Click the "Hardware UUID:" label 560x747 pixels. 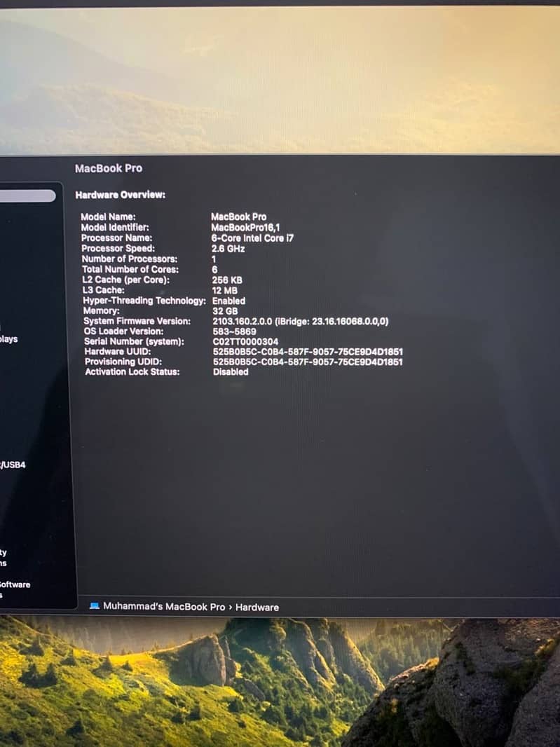pos(118,352)
